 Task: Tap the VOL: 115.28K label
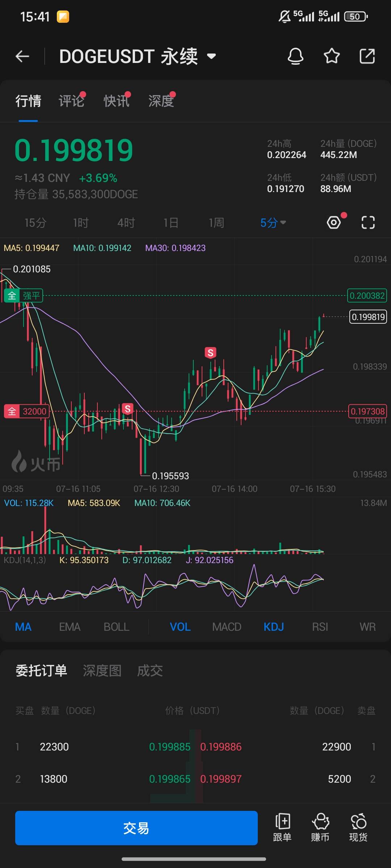29,503
